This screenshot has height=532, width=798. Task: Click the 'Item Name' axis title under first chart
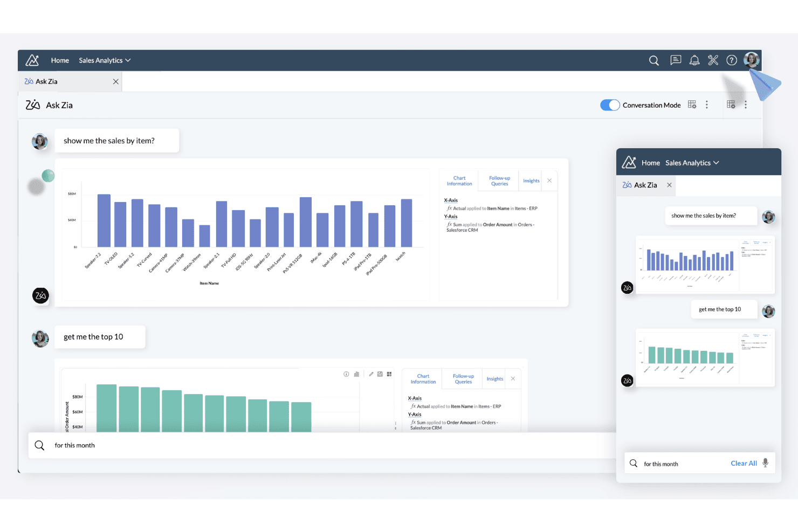coord(209,283)
